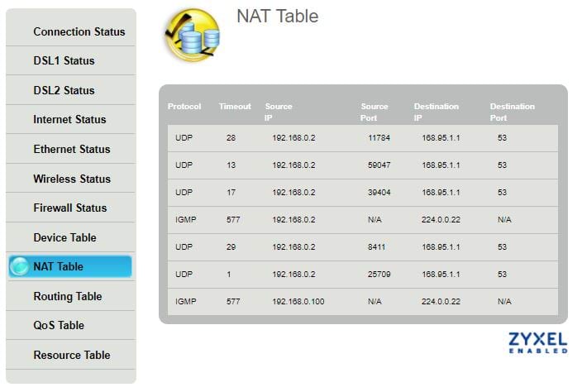582x392 pixels.
Task: Open the Routing Table page
Action: pos(67,296)
